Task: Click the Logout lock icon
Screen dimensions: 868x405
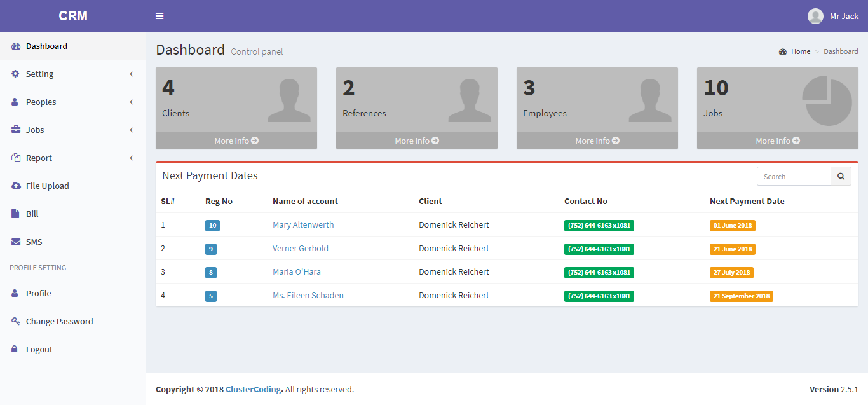Action: point(15,349)
